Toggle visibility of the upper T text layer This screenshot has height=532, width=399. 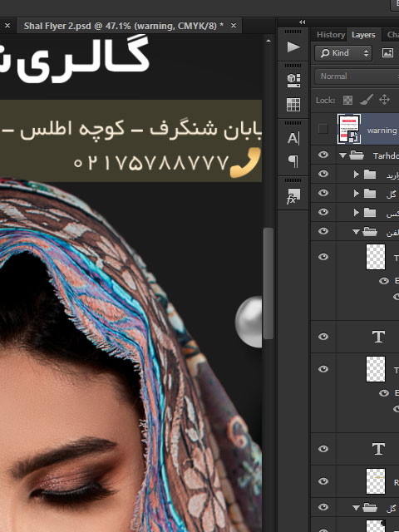323,337
